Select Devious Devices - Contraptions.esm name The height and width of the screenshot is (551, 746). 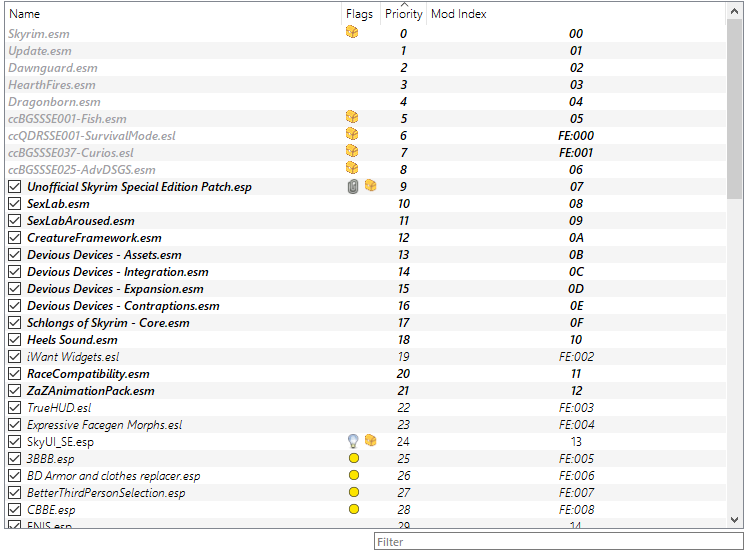pyautogui.click(x=123, y=306)
